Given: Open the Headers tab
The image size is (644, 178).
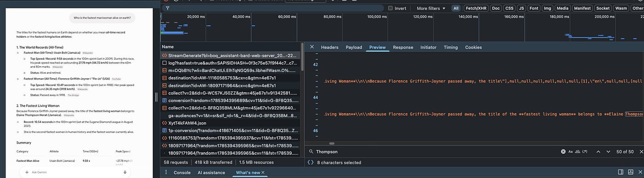Looking at the screenshot, I should pos(330,47).
